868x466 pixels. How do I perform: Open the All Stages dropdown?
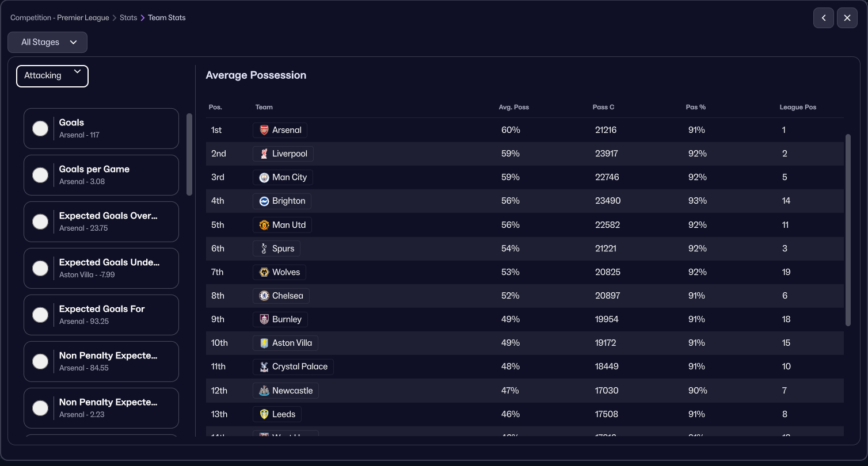coord(48,42)
